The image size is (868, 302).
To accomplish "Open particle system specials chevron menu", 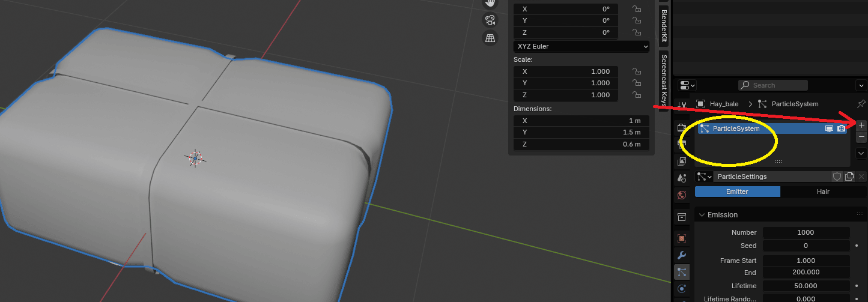I will pyautogui.click(x=861, y=153).
